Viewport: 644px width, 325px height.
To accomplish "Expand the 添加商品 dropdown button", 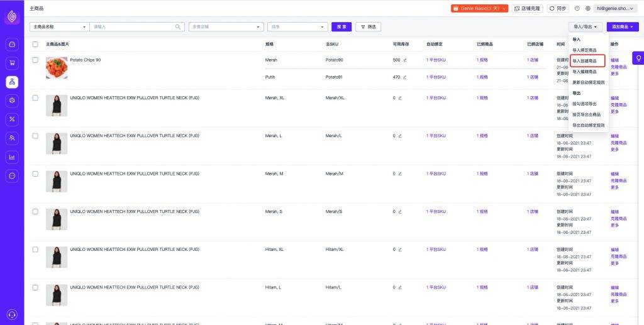I will tap(623, 26).
